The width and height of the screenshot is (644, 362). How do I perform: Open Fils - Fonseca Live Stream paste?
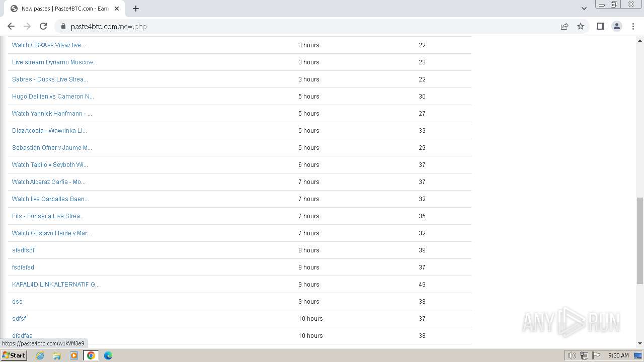pyautogui.click(x=48, y=216)
